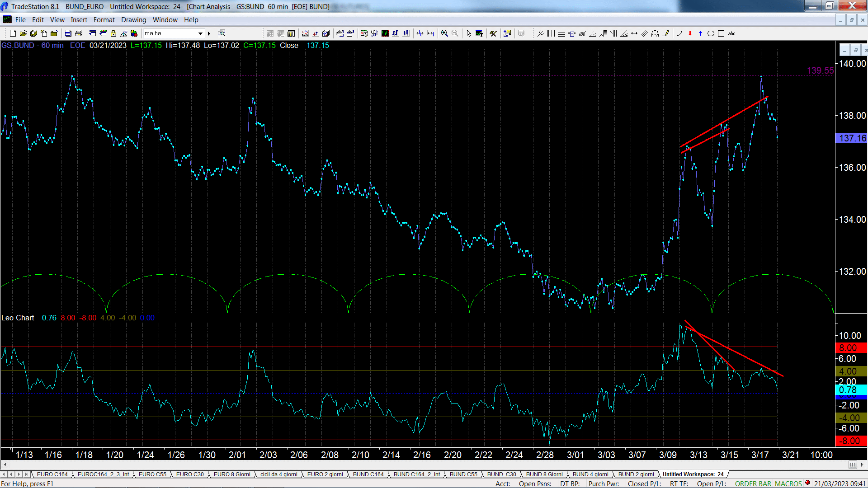This screenshot has width=868, height=488.
Task: Click the black chart window icon
Action: (385, 33)
